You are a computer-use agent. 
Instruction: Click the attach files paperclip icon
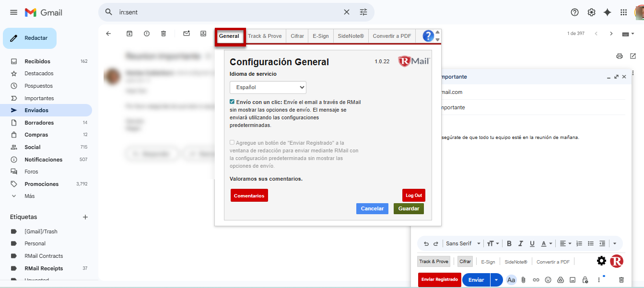coord(524,280)
